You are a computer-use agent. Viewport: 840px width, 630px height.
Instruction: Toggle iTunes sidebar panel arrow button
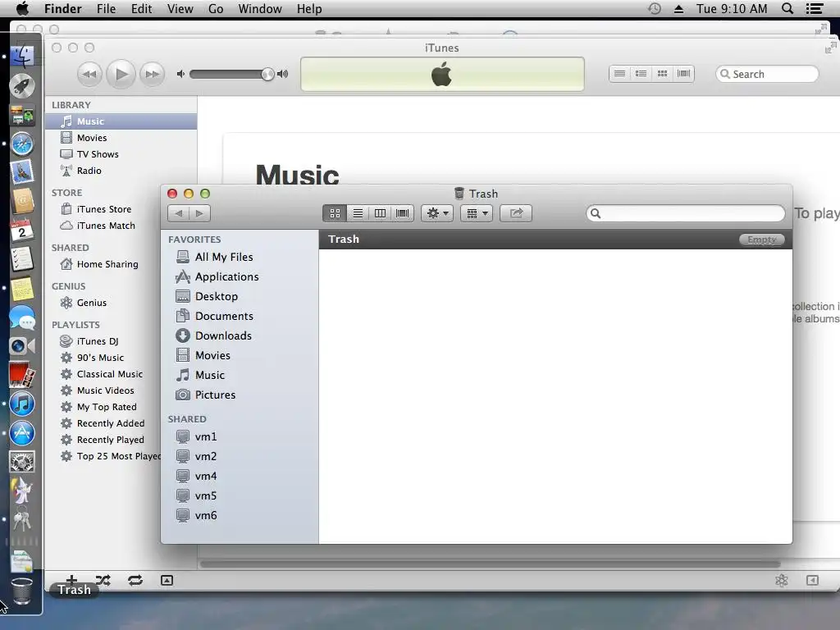click(812, 580)
